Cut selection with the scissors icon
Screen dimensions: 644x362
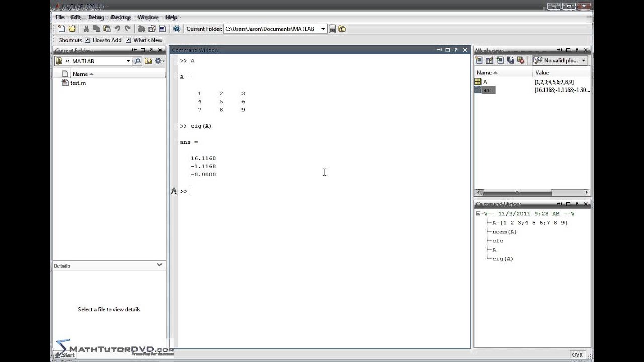pos(86,29)
